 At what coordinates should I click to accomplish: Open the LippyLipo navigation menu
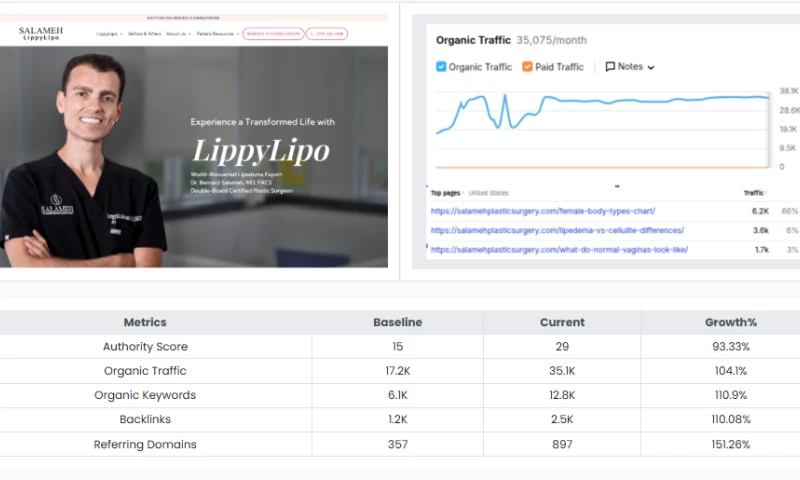(x=109, y=34)
